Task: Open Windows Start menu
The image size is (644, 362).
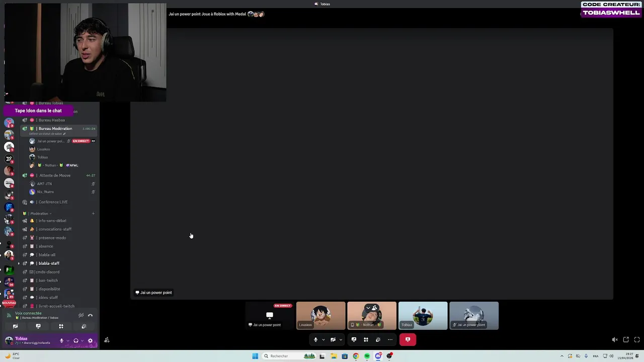Action: tap(255, 356)
